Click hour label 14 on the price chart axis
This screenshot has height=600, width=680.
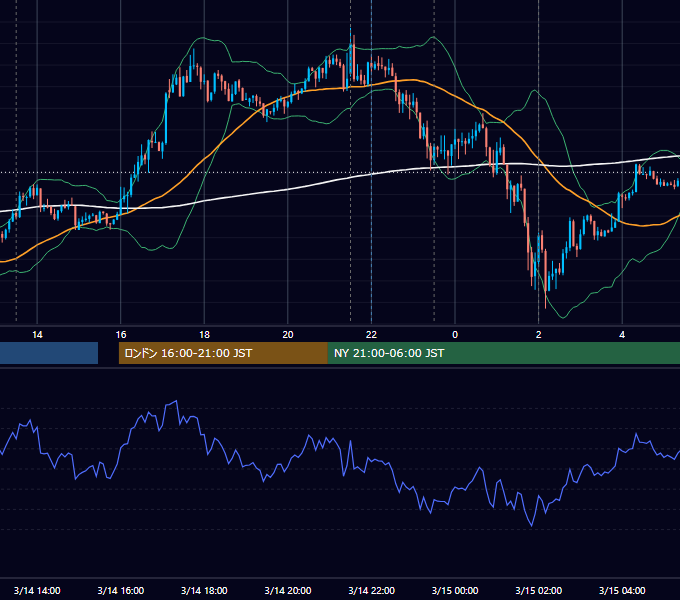pyautogui.click(x=37, y=335)
